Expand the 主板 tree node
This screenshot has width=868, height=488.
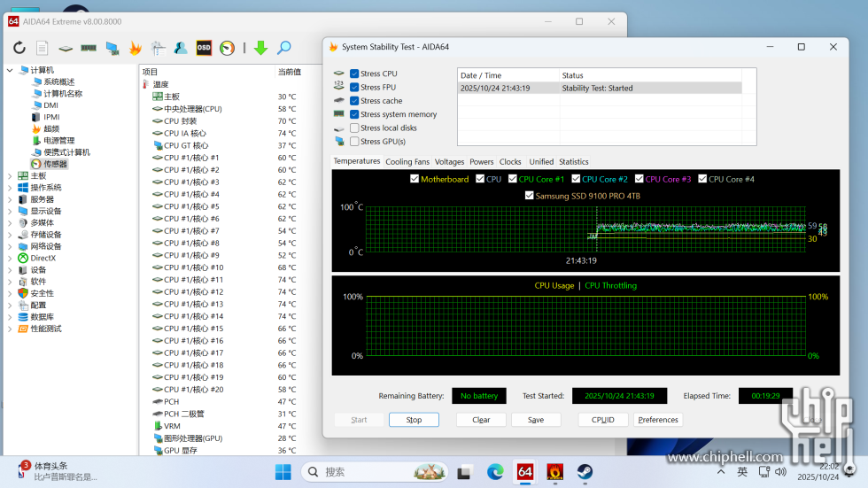pyautogui.click(x=11, y=176)
